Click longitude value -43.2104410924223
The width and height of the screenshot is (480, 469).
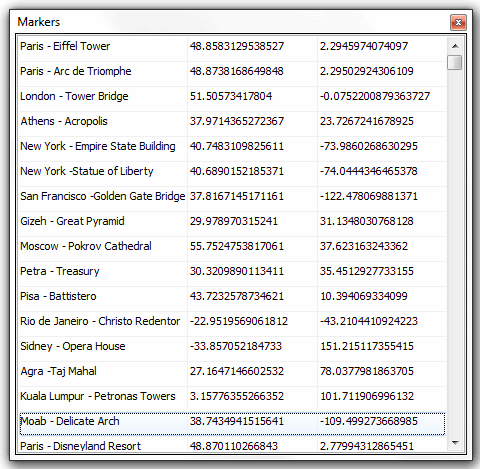[369, 321]
